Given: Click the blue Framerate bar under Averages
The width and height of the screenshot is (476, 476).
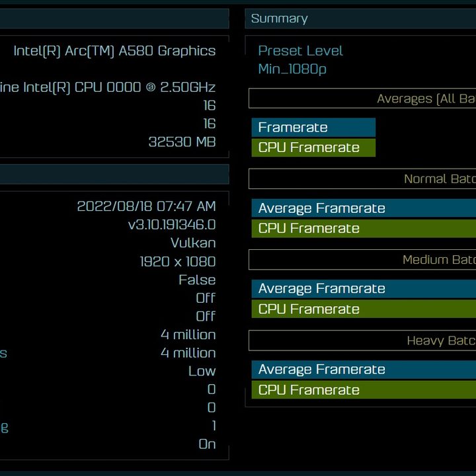Looking at the screenshot, I should coord(313,128).
